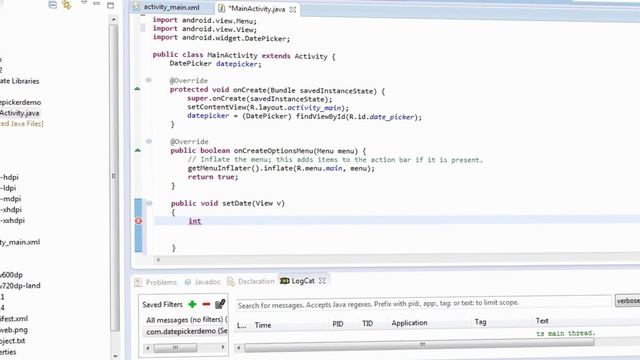The height and width of the screenshot is (360, 640).
Task: Close the LogCat view tab
Action: 322,281
